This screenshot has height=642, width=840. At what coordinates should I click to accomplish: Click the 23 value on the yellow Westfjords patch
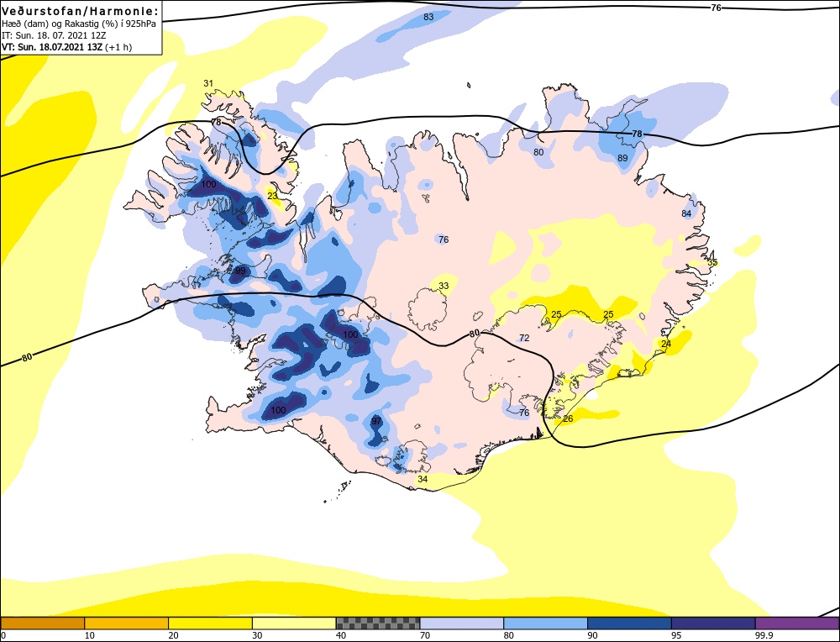pyautogui.click(x=273, y=196)
